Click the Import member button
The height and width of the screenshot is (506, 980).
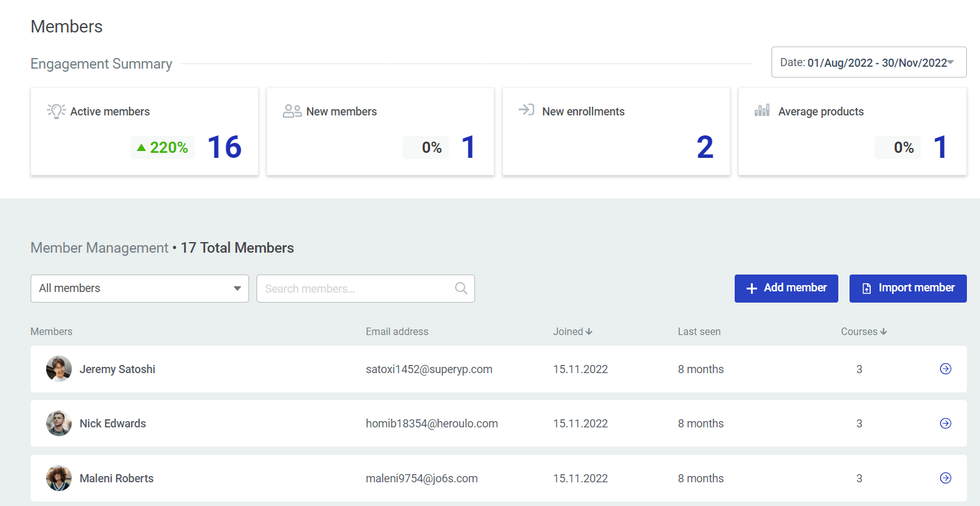(x=908, y=288)
